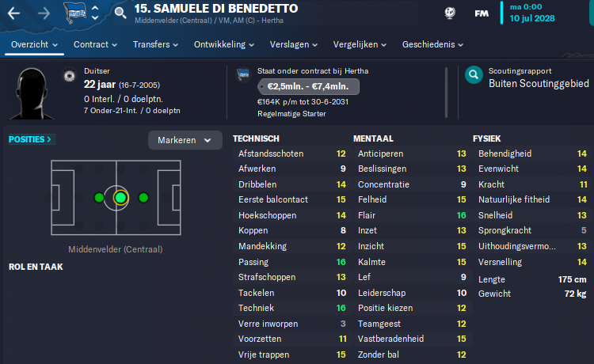Open the Transfers tab
This screenshot has height=364, width=594.
tap(155, 44)
